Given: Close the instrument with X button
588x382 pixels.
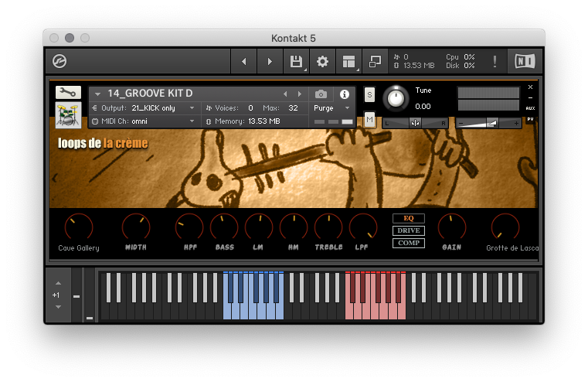Looking at the screenshot, I should 530,87.
